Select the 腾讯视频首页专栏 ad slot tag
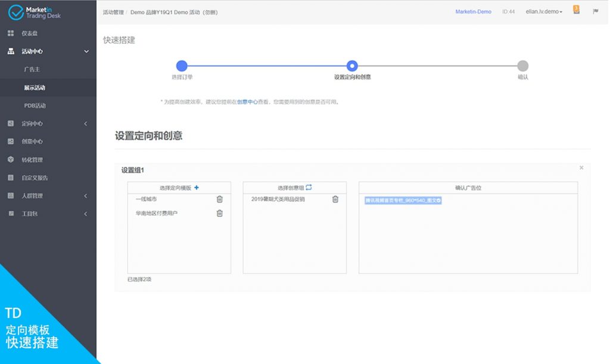This screenshot has height=364, width=610. (x=403, y=201)
